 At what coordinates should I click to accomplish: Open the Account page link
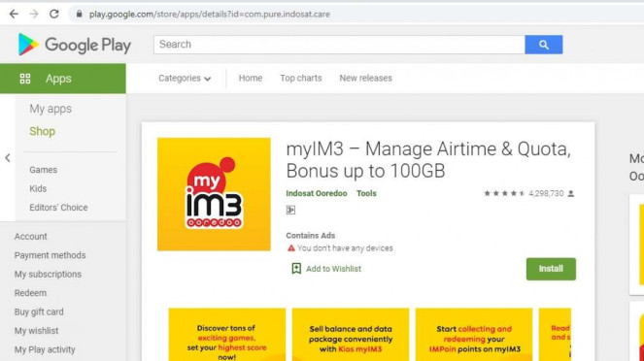pos(31,236)
